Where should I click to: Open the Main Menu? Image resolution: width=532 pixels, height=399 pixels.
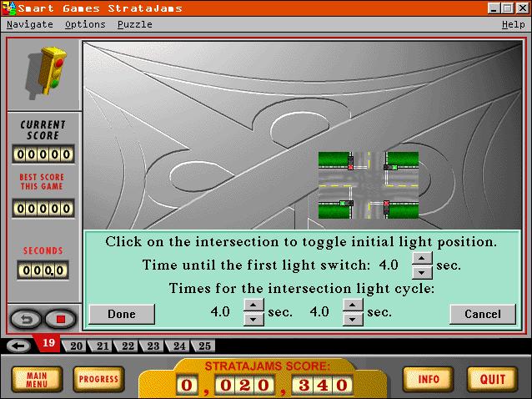tap(37, 380)
